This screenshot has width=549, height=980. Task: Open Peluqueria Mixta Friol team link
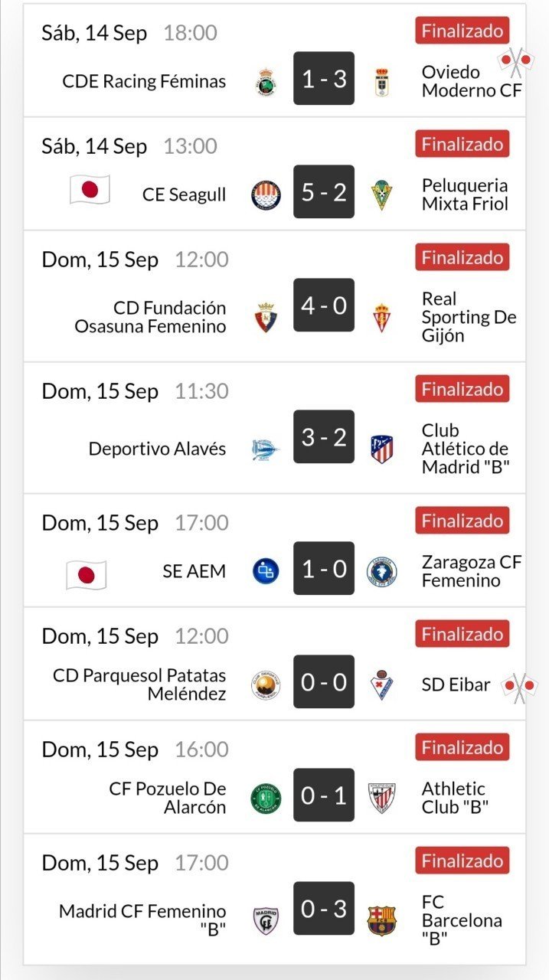[x=465, y=194]
